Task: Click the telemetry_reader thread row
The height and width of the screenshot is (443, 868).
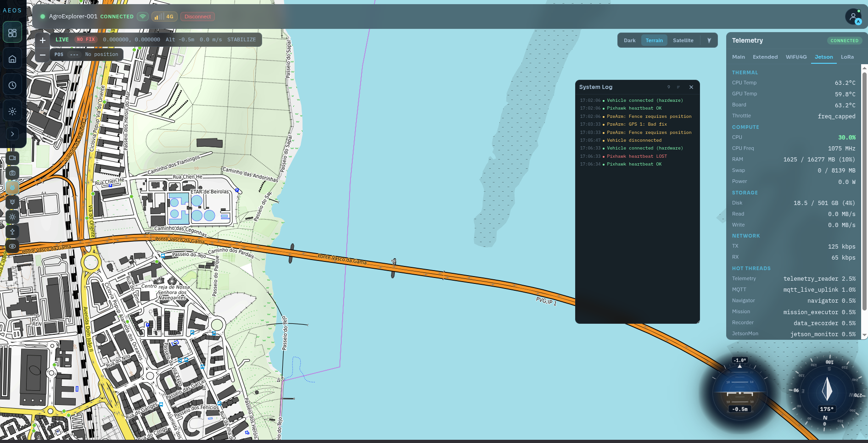Action: click(x=794, y=278)
